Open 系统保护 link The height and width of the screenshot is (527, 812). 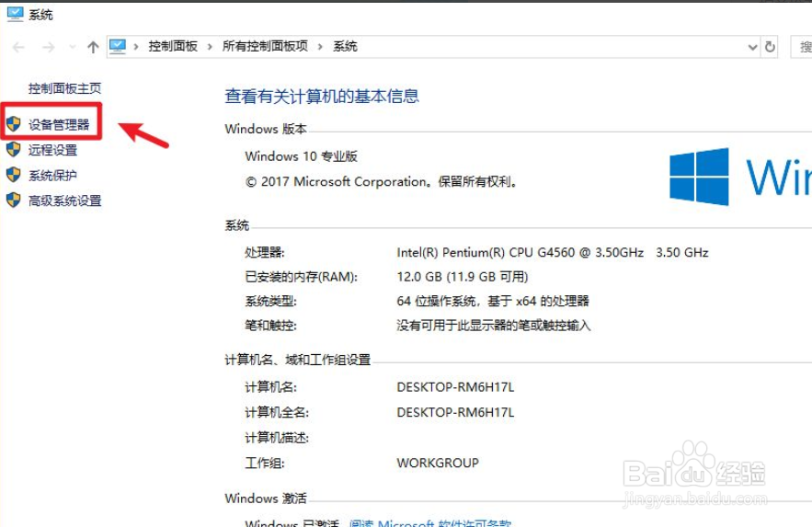(52, 176)
